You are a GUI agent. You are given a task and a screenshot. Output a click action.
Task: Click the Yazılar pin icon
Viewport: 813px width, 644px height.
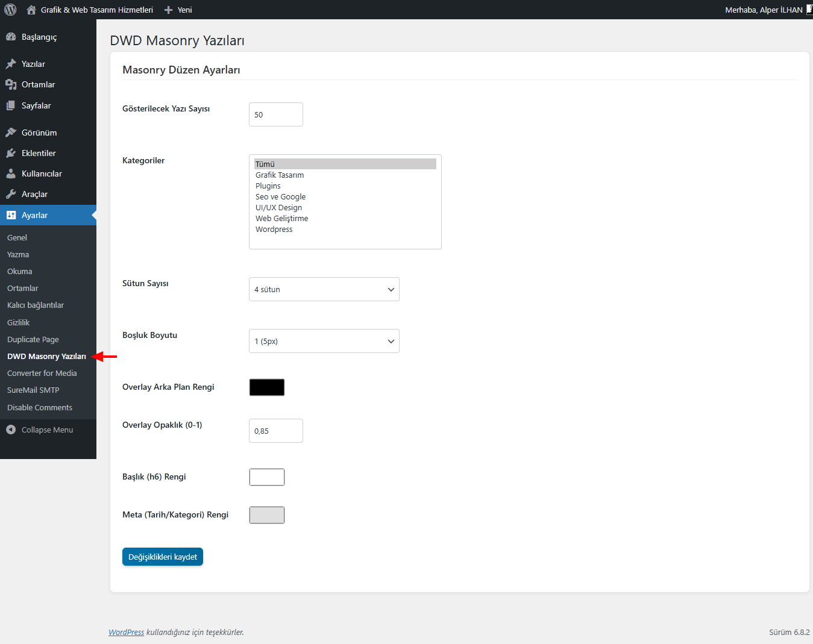[x=11, y=64]
